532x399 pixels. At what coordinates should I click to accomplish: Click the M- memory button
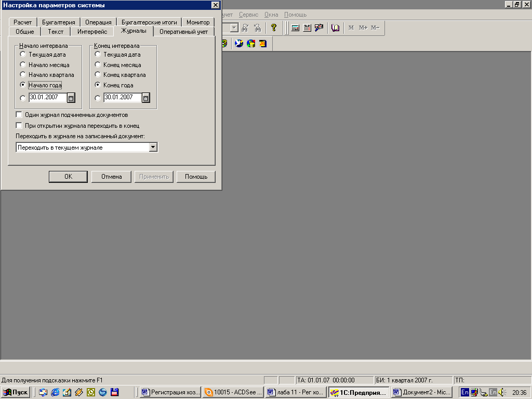click(375, 28)
